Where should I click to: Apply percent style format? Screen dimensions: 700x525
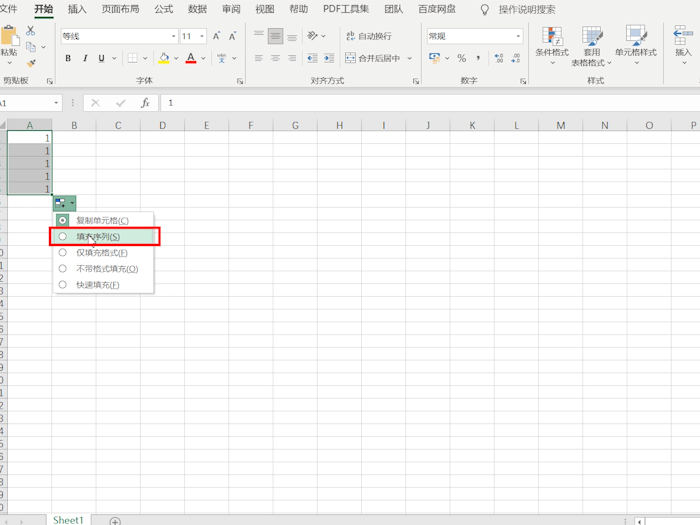point(462,58)
